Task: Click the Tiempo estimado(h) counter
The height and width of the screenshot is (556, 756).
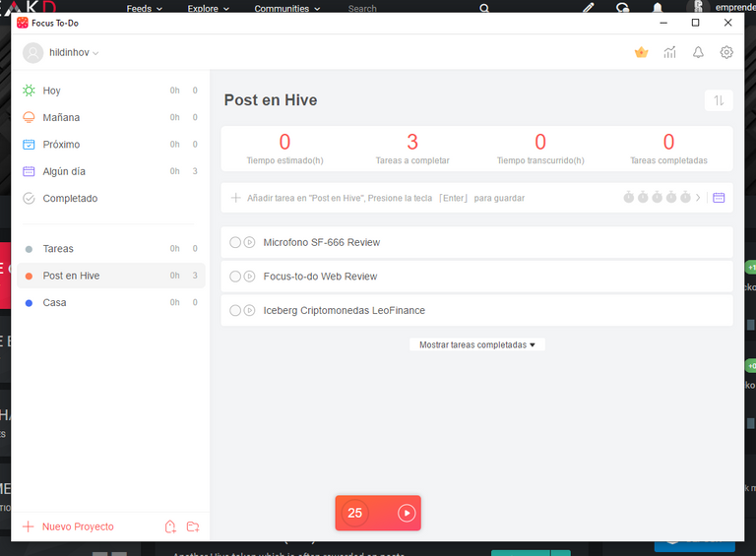Action: 284,149
